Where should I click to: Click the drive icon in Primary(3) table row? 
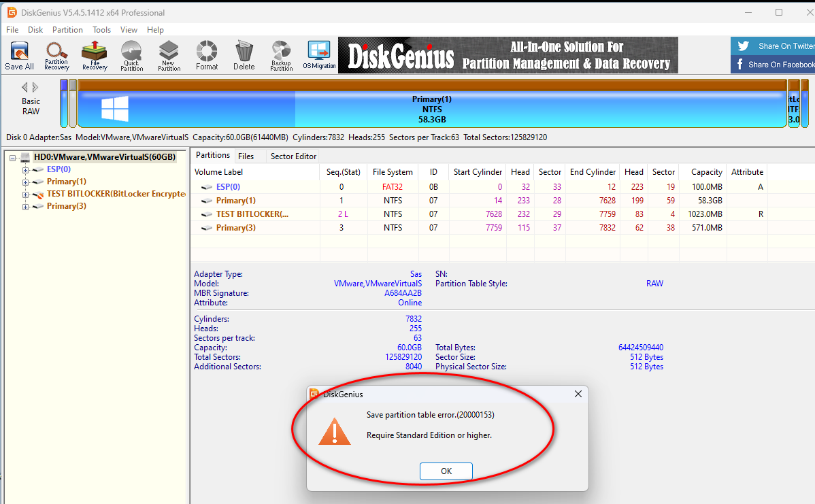[x=207, y=228]
